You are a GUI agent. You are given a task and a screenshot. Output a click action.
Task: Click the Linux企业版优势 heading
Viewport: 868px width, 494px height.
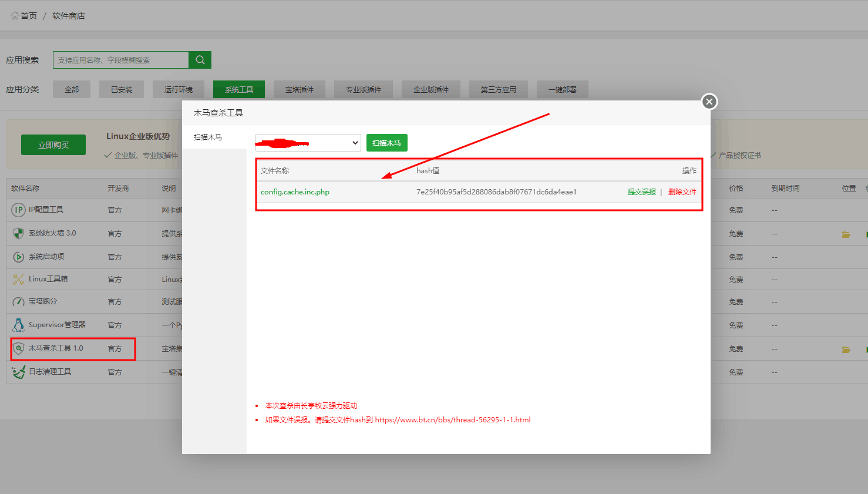point(138,136)
